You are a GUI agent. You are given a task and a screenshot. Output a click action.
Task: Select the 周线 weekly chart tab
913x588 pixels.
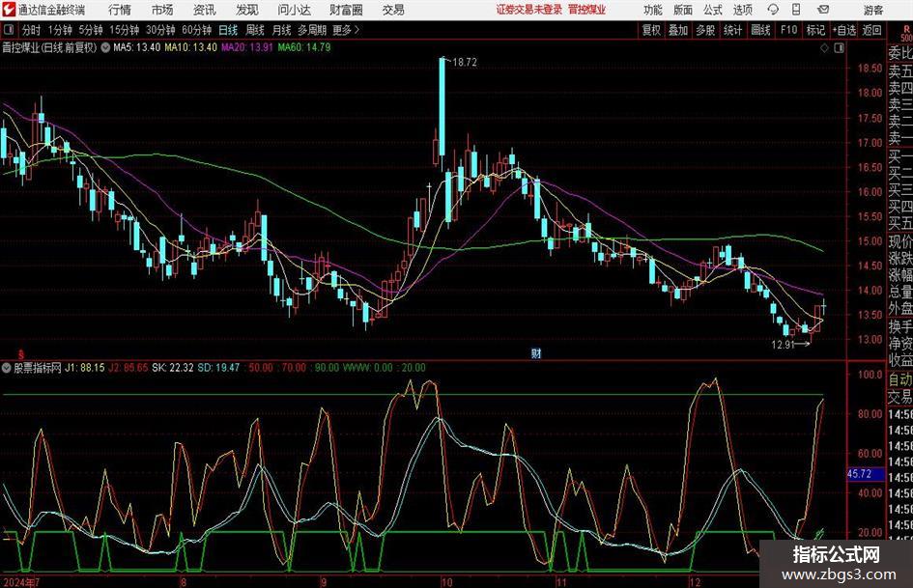click(255, 30)
